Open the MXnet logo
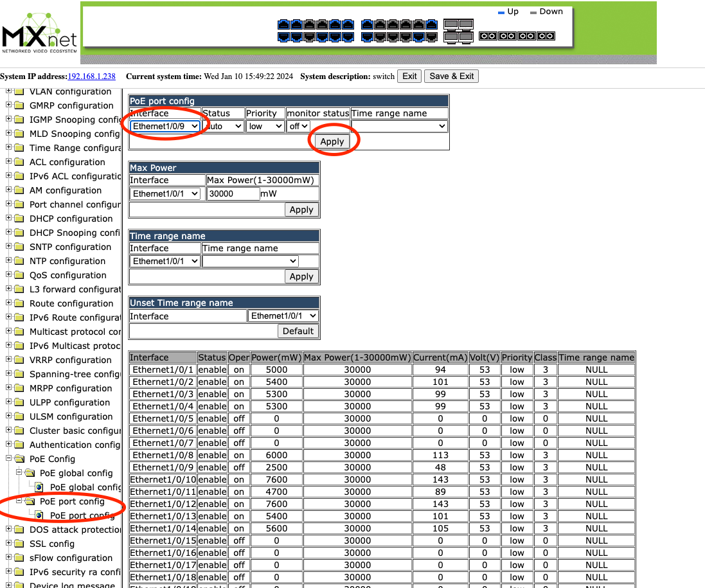This screenshot has width=705, height=588. 39,33
